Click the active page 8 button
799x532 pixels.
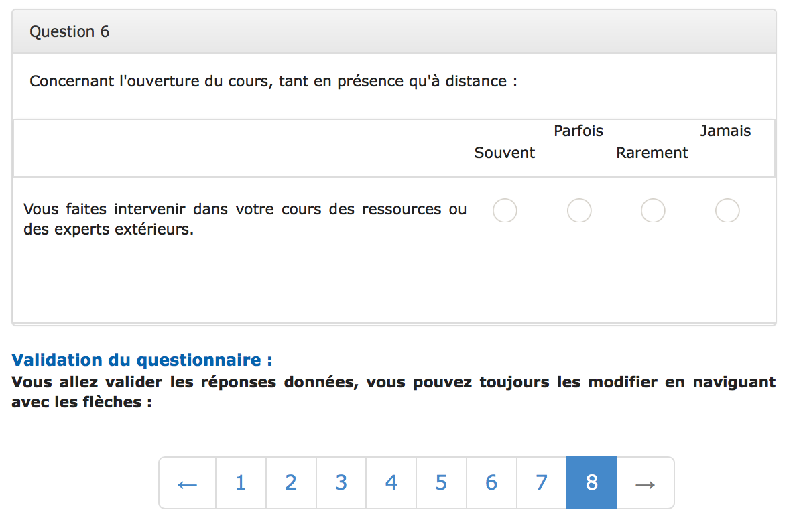(592, 482)
